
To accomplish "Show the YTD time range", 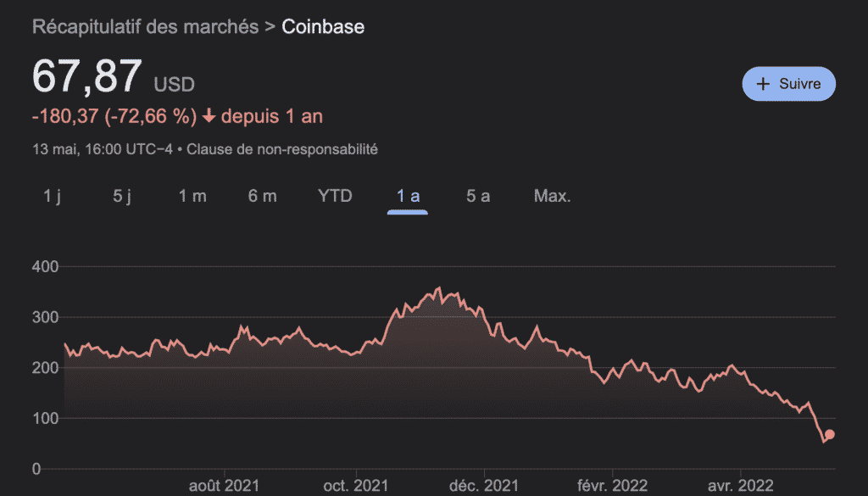I will pos(335,196).
